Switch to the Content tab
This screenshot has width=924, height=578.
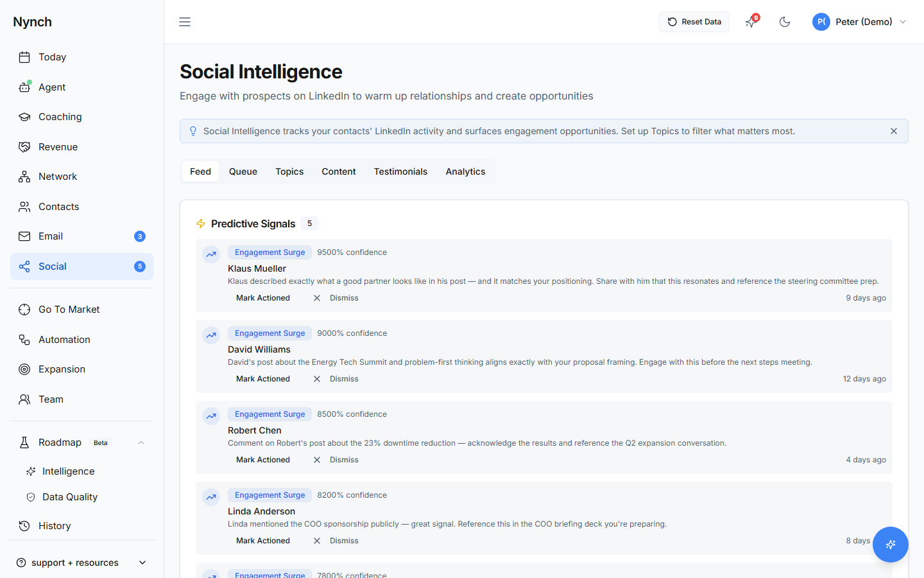pos(339,171)
